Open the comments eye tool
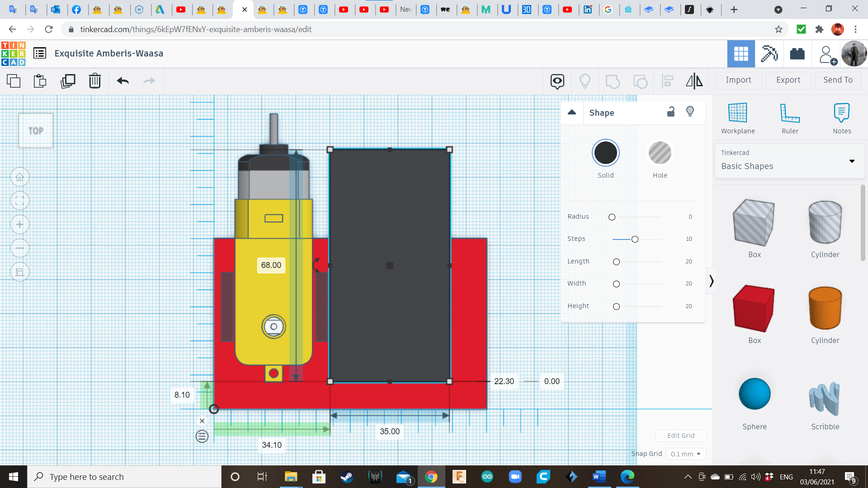Image resolution: width=868 pixels, height=488 pixels. pyautogui.click(x=557, y=81)
